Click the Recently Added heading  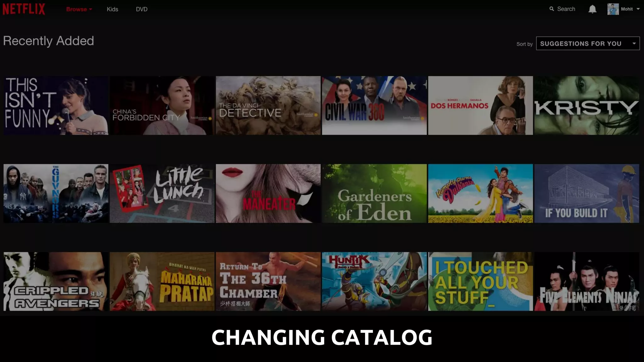[48, 41]
